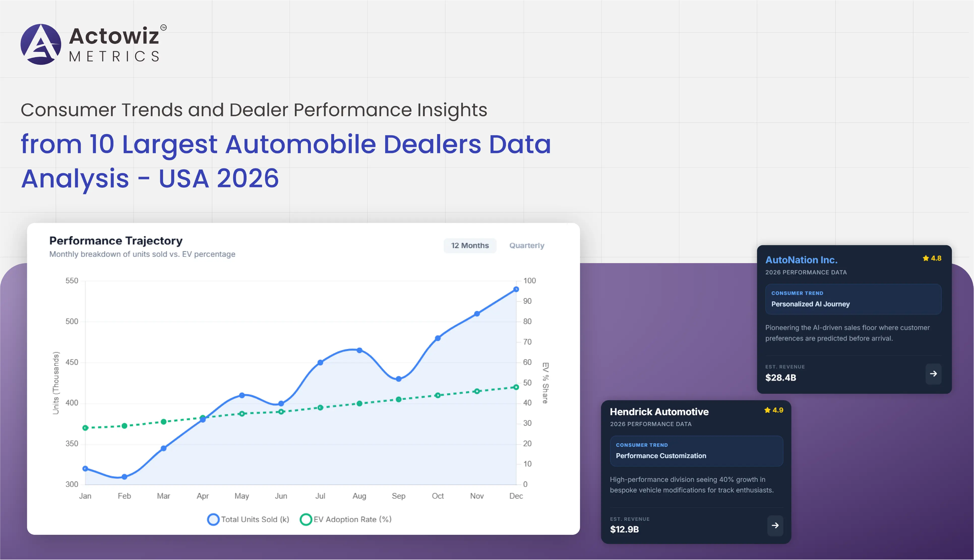Click the Performance Trajectory chart title

(116, 241)
